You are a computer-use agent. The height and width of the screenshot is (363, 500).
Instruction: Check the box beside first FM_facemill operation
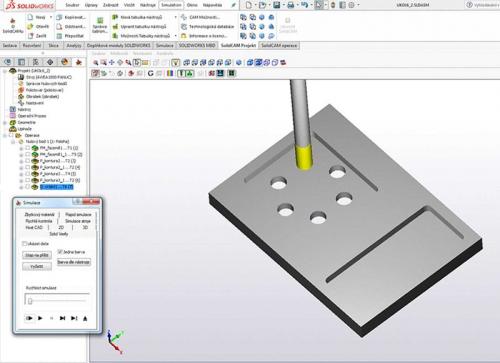[28, 148]
